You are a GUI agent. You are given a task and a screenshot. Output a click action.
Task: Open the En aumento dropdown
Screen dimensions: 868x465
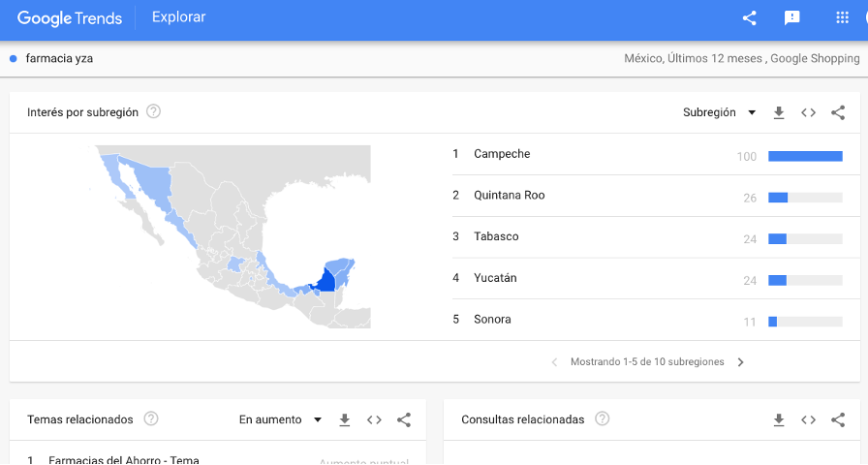pyautogui.click(x=281, y=419)
